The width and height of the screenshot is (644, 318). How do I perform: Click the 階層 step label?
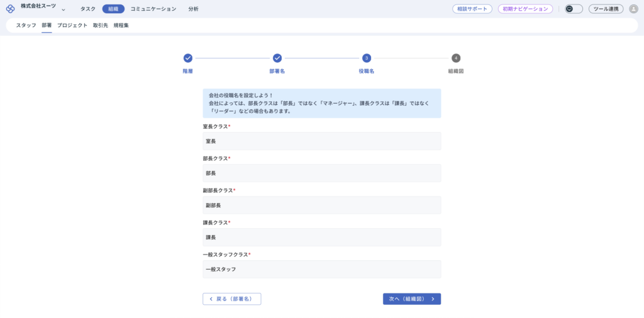tap(187, 72)
